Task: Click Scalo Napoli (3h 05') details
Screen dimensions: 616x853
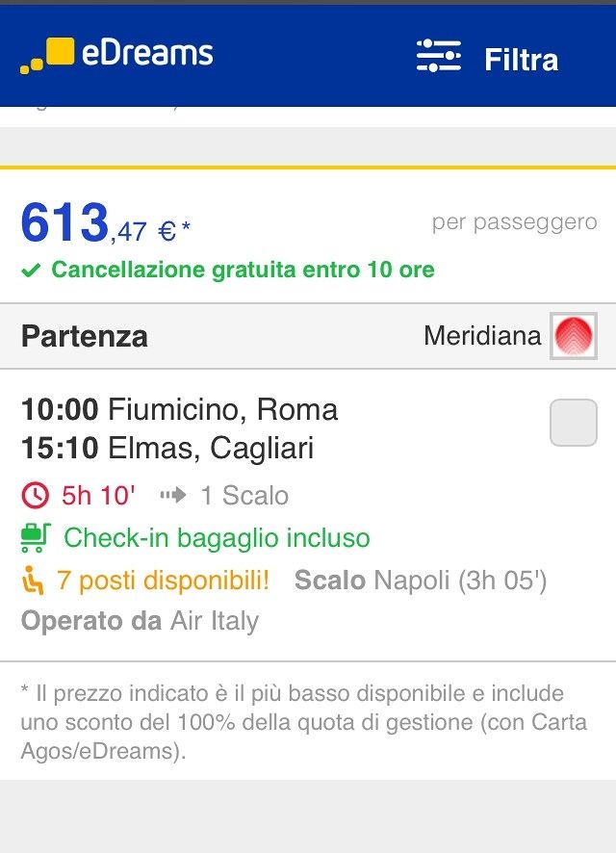Action: pyautogui.click(x=421, y=581)
